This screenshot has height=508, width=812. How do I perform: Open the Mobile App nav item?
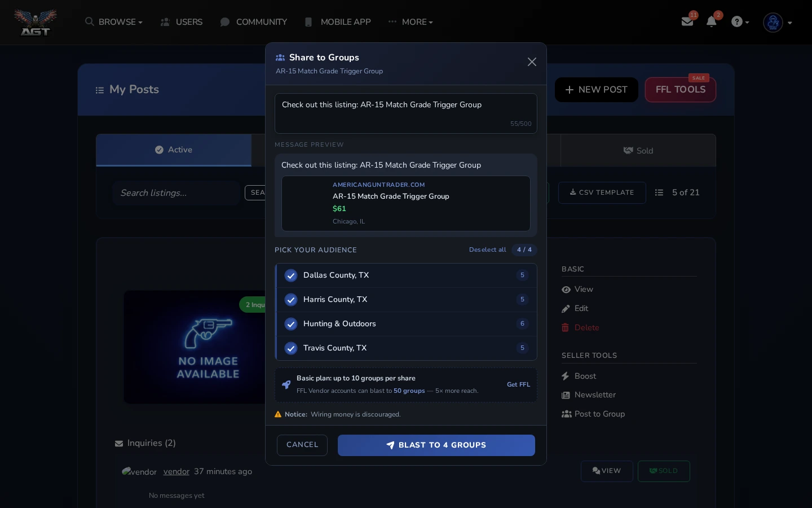click(x=337, y=22)
